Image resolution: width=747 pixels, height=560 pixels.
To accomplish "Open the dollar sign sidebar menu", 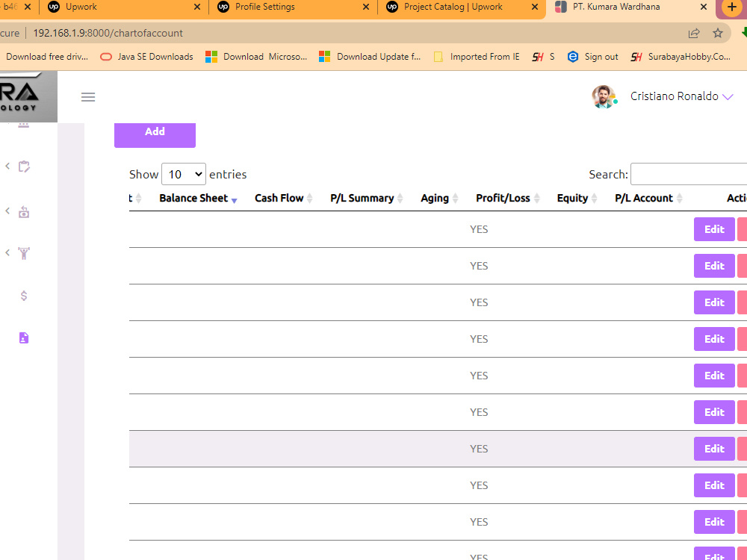I will pos(24,296).
